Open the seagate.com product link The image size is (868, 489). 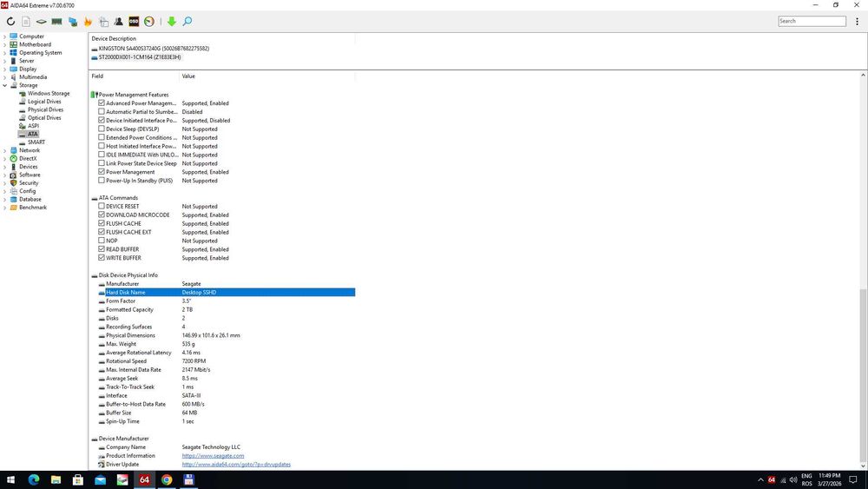(x=214, y=456)
